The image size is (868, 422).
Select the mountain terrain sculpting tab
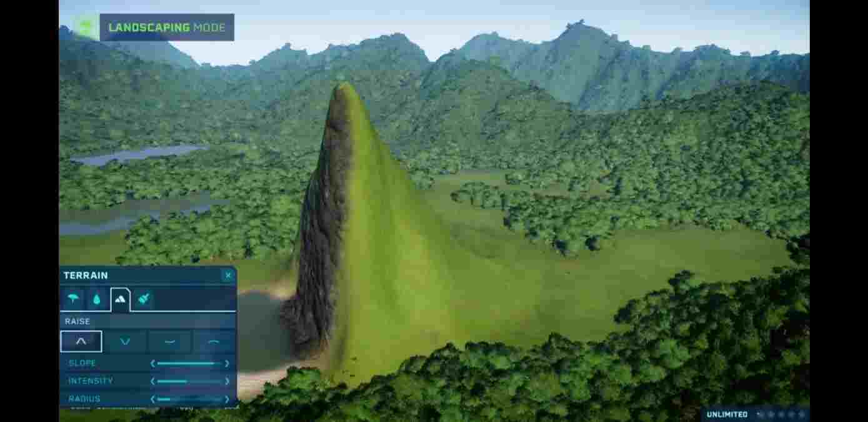pos(120,300)
